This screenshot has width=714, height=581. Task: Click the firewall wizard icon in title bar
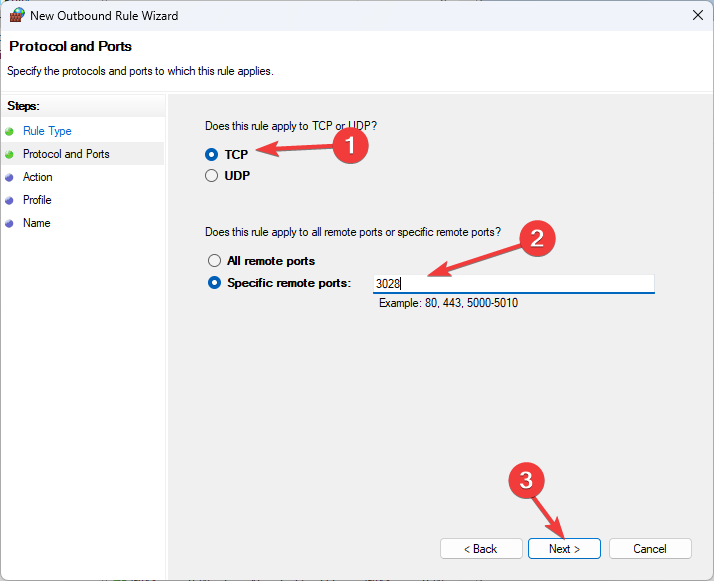pyautogui.click(x=16, y=16)
